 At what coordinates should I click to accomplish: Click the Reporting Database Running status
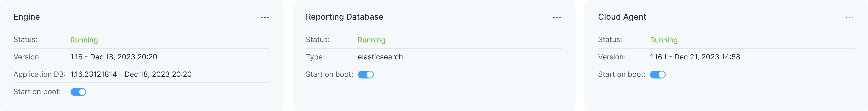click(x=371, y=40)
